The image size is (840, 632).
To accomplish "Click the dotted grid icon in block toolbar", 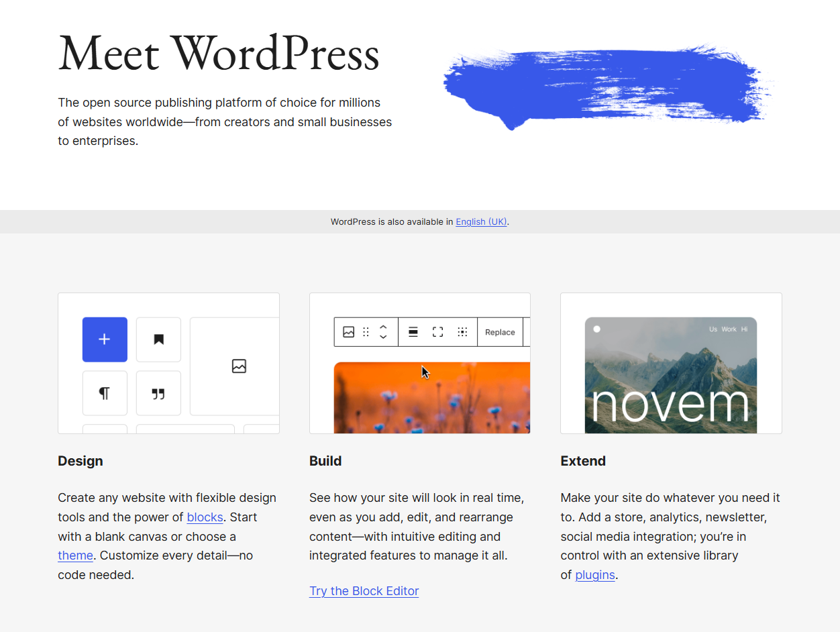I will point(462,332).
